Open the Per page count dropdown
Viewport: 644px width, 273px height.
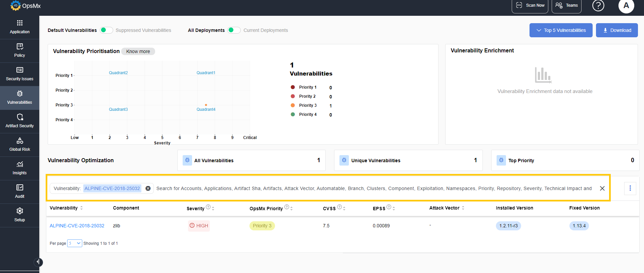point(75,243)
